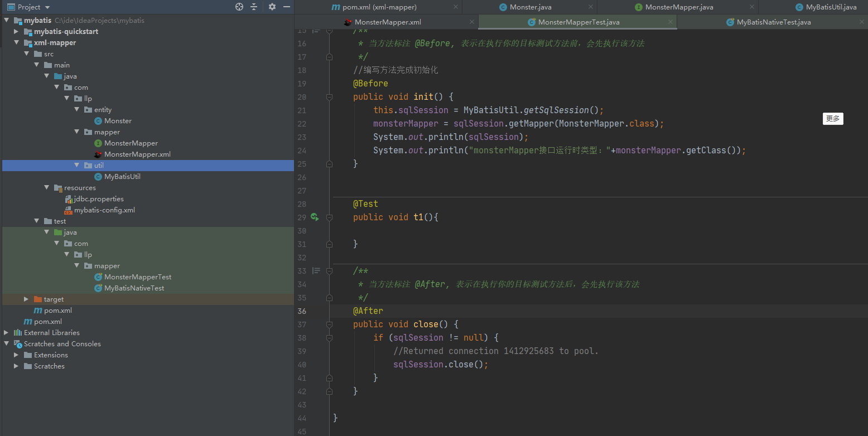Select MonsterMapperTest in project tree
The height and width of the screenshot is (436, 868).
(138, 277)
